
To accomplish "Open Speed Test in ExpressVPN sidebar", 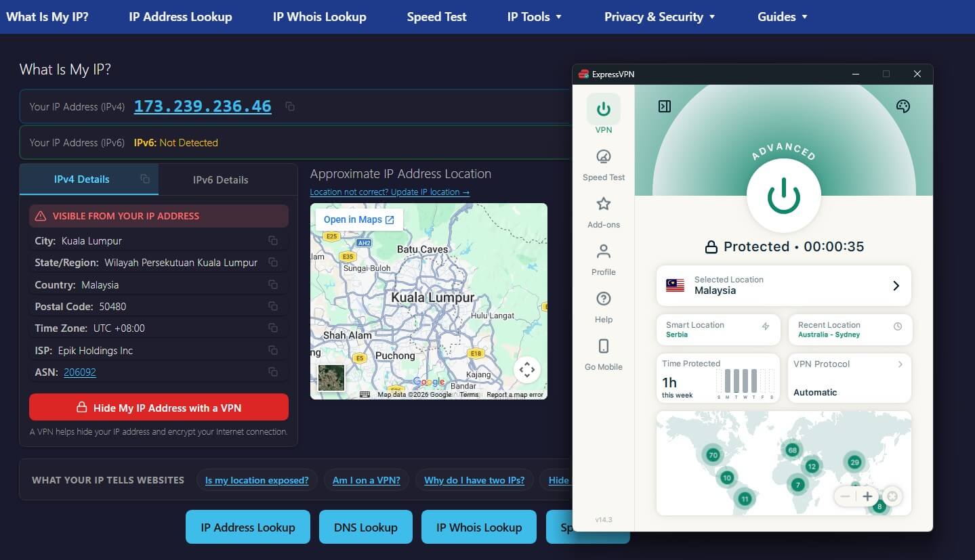I will [604, 165].
